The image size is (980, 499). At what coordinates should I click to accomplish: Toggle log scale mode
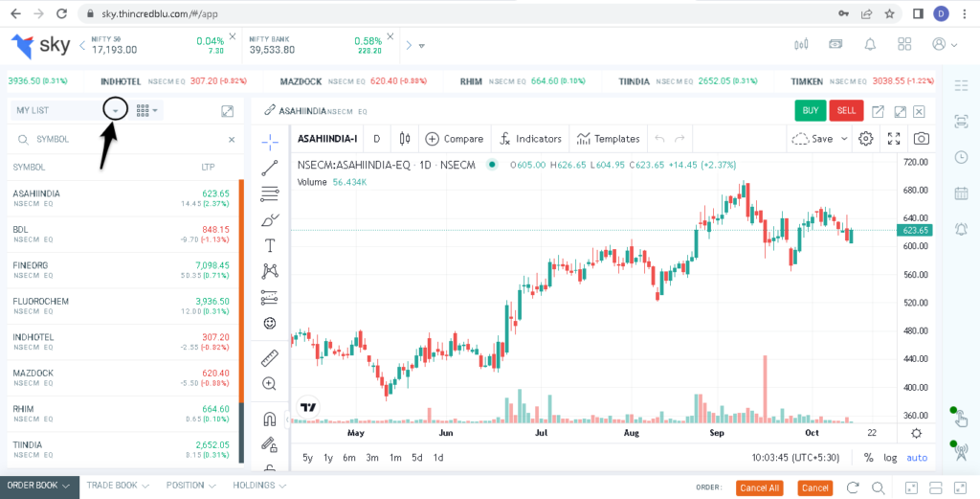[x=890, y=458]
